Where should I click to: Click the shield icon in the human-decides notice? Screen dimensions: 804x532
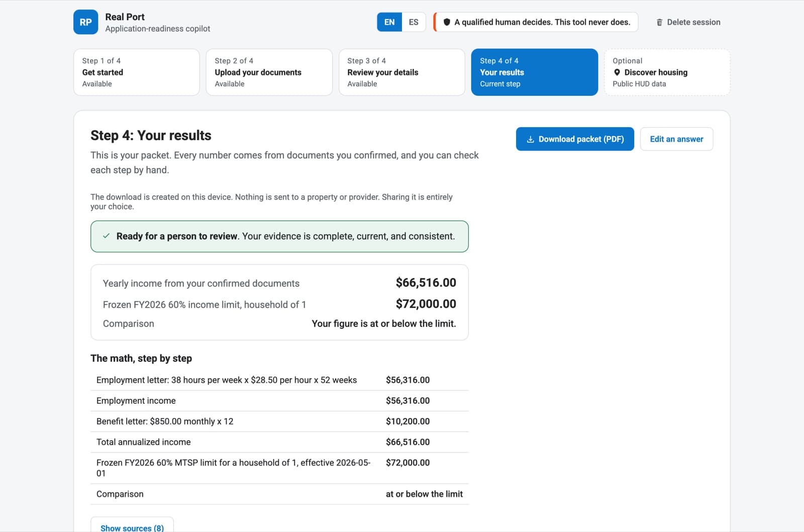click(447, 22)
